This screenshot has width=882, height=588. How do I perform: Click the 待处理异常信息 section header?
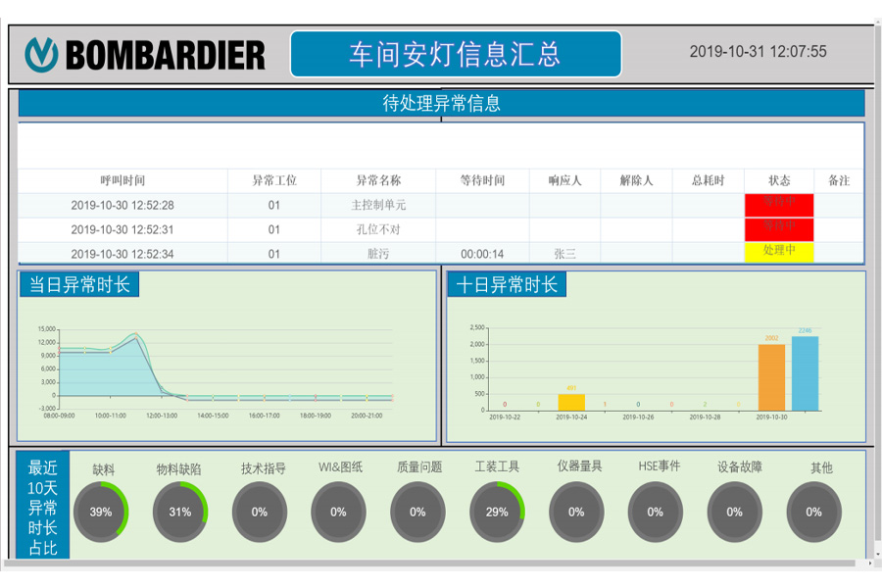pyautogui.click(x=441, y=103)
